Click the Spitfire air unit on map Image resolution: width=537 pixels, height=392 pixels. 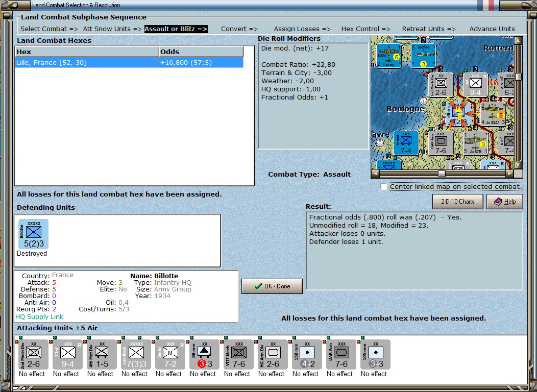pos(423,56)
